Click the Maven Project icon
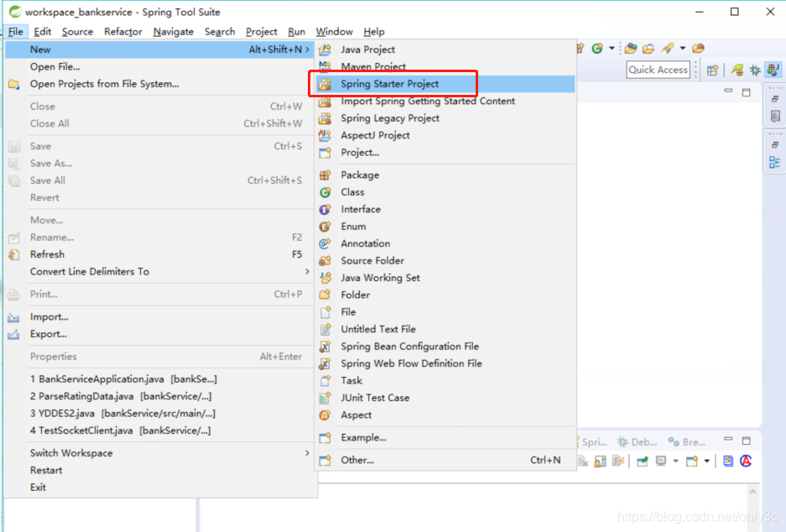This screenshot has width=786, height=532. point(325,66)
